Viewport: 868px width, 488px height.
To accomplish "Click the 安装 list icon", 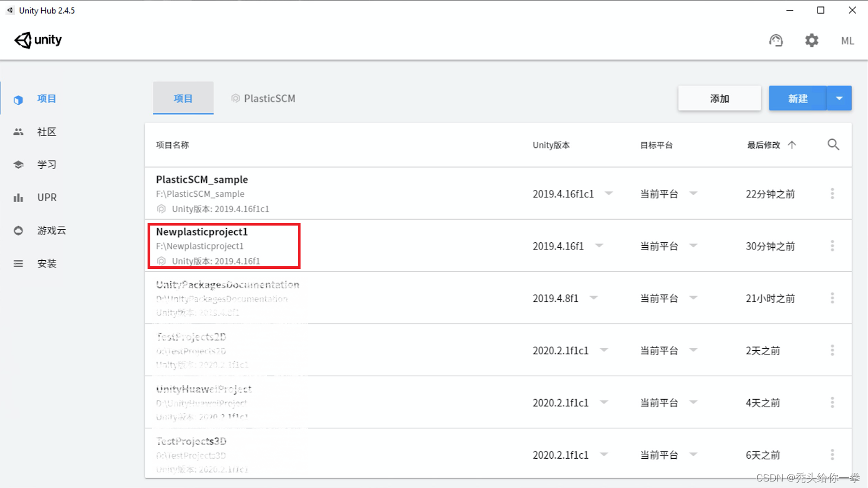I will point(18,264).
